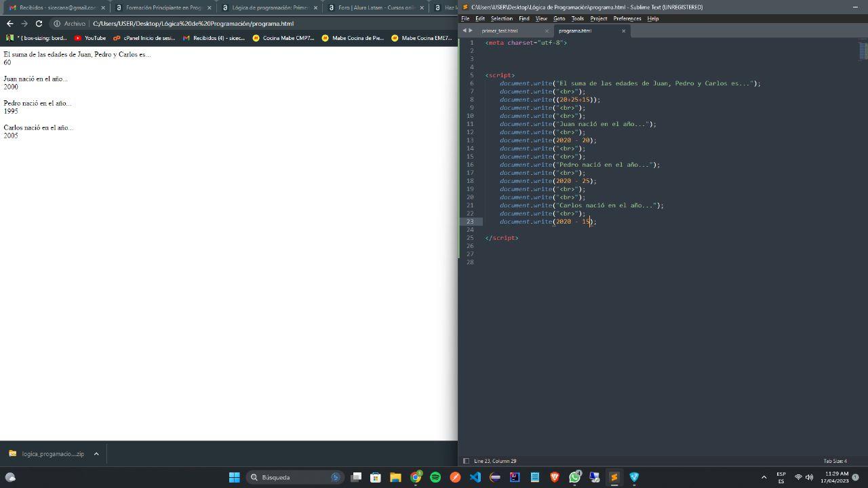Open the Edit menu in Sublime Text
The height and width of the screenshot is (488, 868).
(480, 18)
